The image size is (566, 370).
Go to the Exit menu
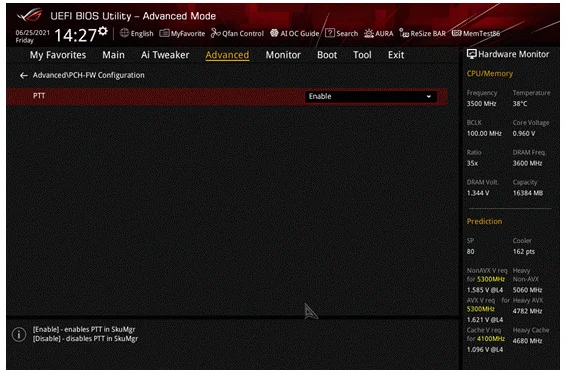pyautogui.click(x=396, y=55)
